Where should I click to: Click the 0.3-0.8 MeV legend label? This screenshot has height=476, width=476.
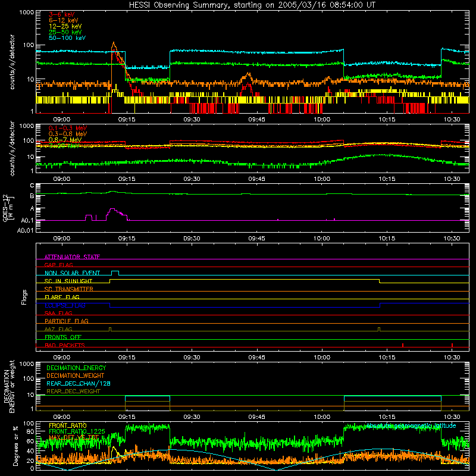pos(68,134)
